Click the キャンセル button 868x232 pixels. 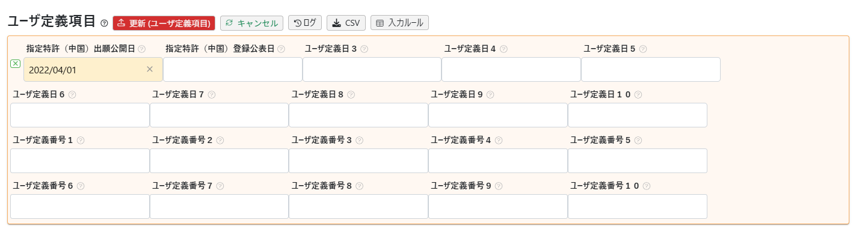[x=251, y=23]
